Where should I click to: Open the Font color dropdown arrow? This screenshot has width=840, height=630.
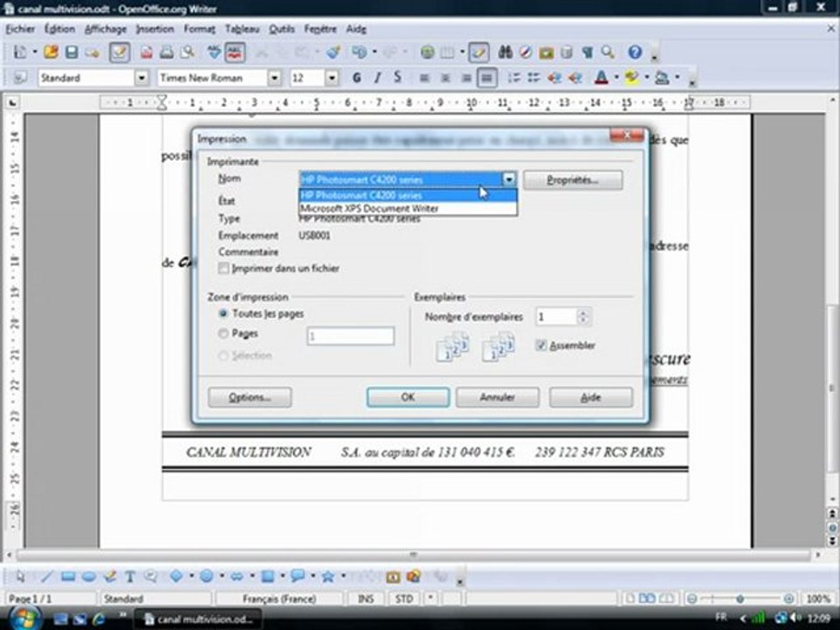tap(616, 78)
